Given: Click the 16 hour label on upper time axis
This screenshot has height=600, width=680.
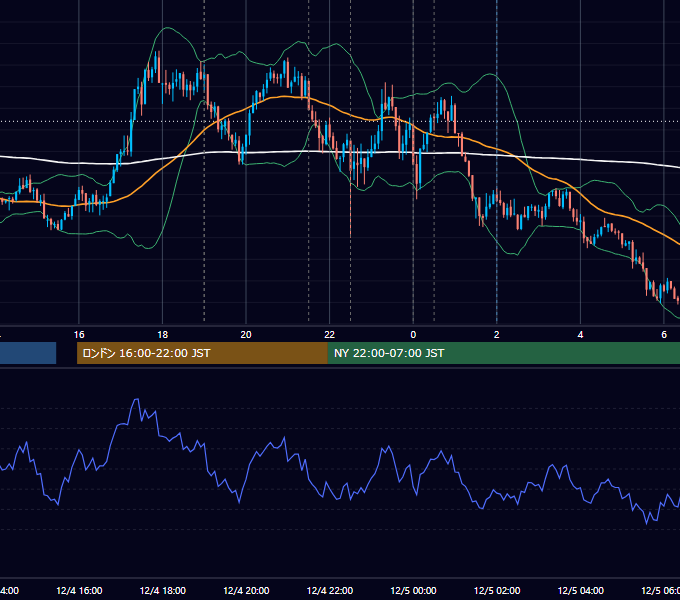Looking at the screenshot, I should pos(79,335).
